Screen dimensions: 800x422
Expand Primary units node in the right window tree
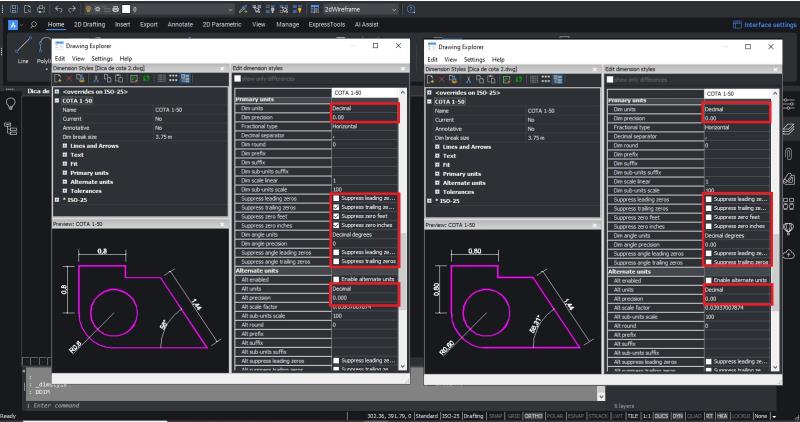click(435, 174)
